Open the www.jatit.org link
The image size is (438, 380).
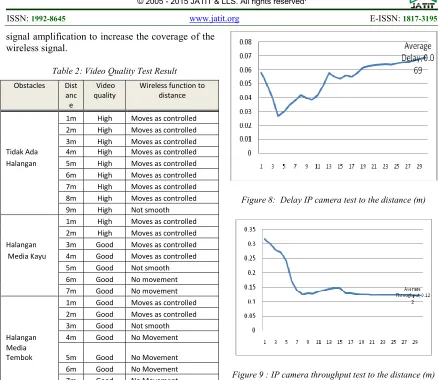click(214, 19)
